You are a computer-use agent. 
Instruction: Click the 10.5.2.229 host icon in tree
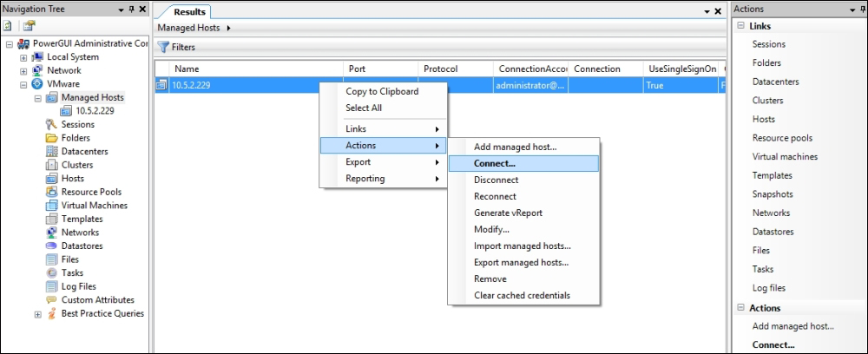(x=67, y=111)
